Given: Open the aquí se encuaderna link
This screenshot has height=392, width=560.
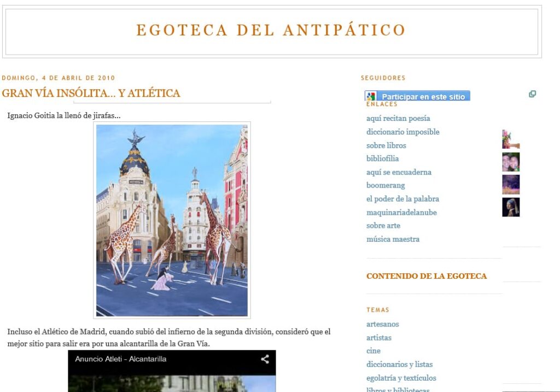Looking at the screenshot, I should tap(399, 172).
